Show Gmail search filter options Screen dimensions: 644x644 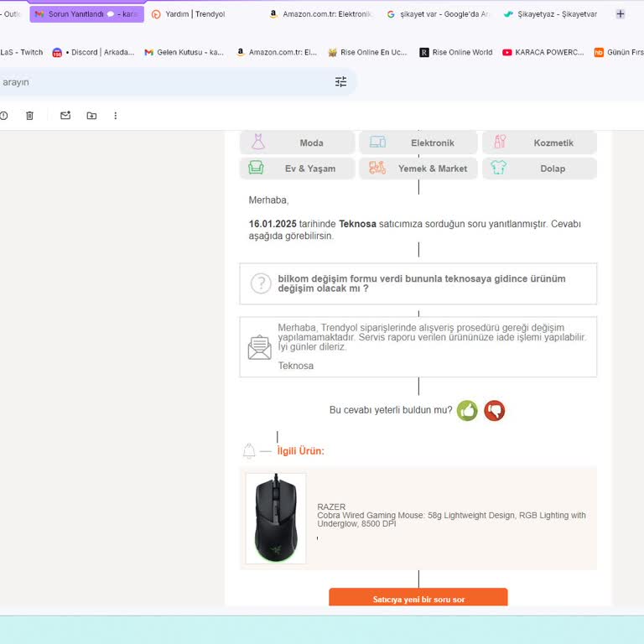click(340, 81)
